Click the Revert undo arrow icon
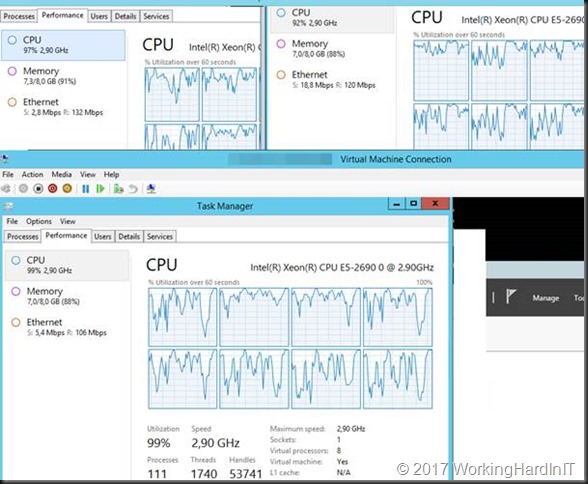588x484 pixels. (x=133, y=189)
